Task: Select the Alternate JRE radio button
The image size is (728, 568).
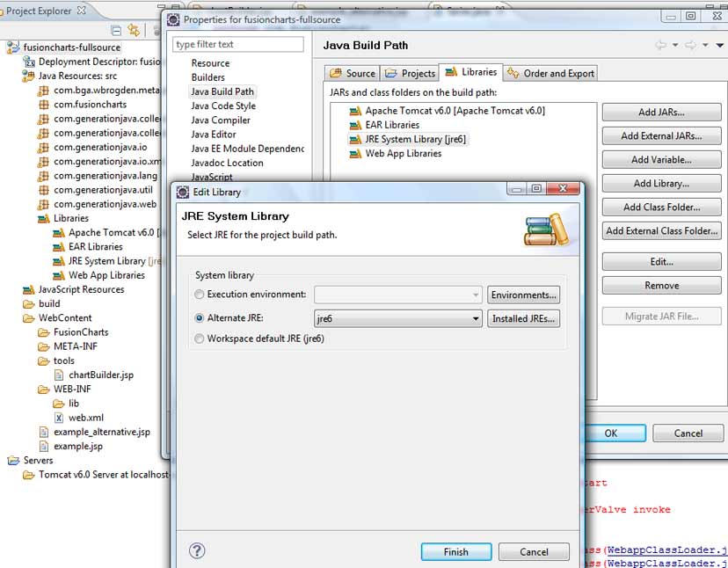Action: tap(200, 318)
